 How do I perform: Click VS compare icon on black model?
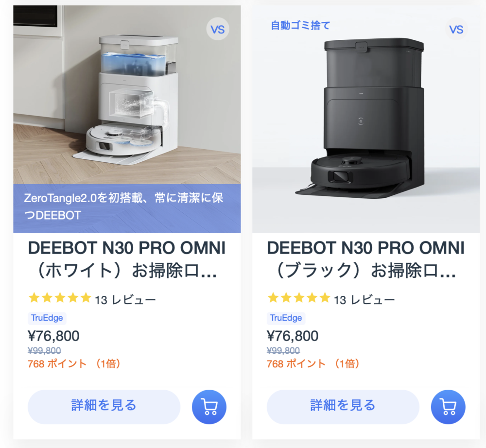[x=456, y=29]
